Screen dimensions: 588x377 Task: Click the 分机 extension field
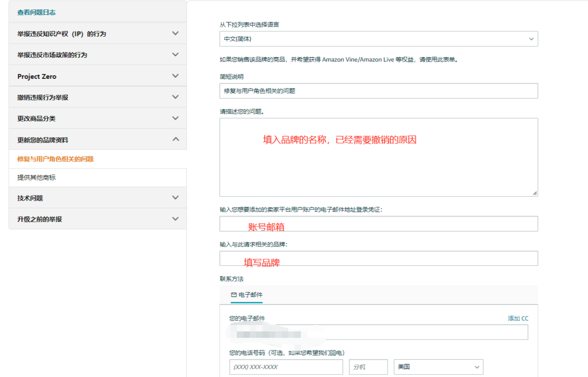[x=368, y=367]
